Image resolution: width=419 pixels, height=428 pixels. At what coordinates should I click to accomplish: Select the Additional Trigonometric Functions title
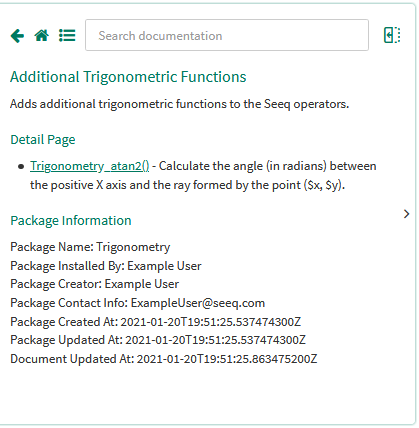point(128,77)
